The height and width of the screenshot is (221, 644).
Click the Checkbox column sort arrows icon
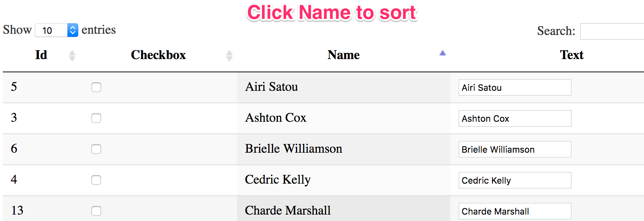coord(229,55)
